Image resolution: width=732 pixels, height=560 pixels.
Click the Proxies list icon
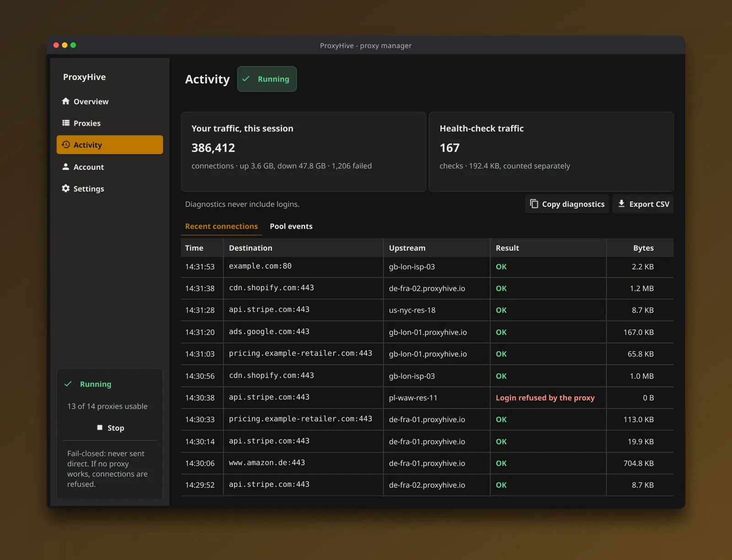pyautogui.click(x=66, y=123)
